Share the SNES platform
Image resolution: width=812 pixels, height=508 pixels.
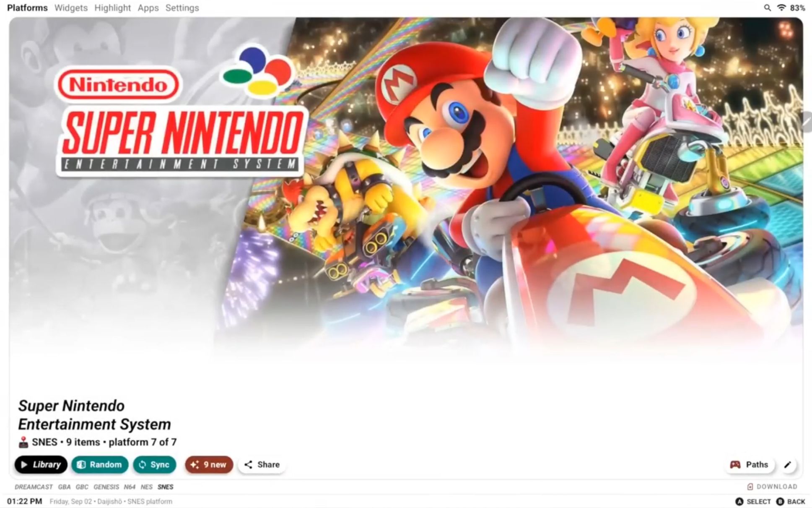coord(262,464)
